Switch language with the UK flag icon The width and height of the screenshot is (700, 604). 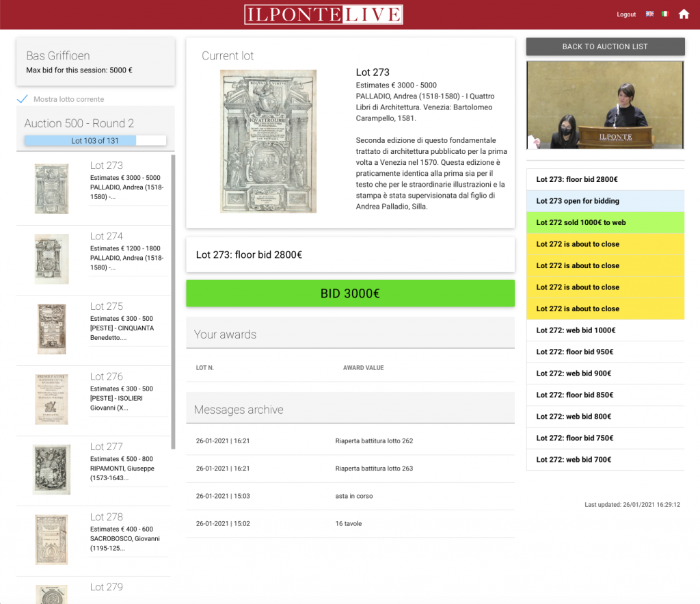(650, 14)
